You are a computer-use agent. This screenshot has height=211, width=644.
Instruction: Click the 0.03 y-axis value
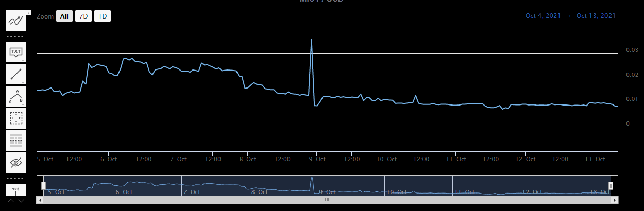[x=632, y=50]
